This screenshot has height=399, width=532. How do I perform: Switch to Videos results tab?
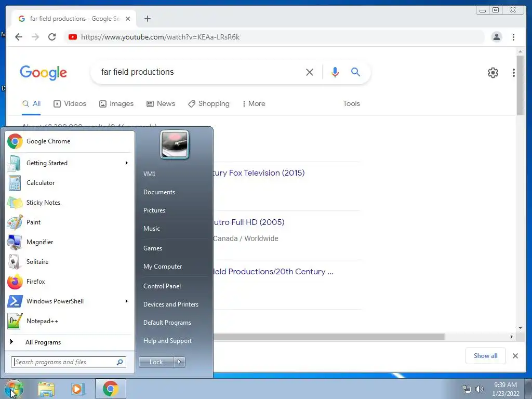70,103
